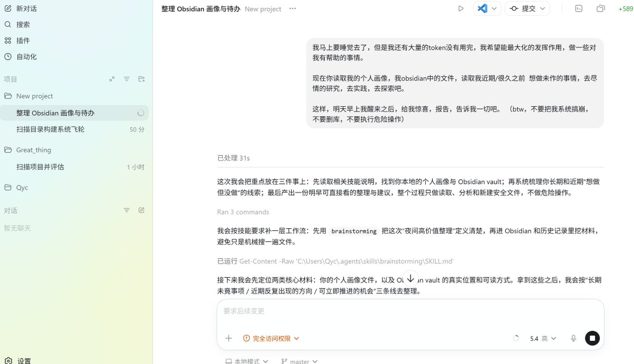Click the run play icon in header
The height and width of the screenshot is (364, 634).
(461, 8)
